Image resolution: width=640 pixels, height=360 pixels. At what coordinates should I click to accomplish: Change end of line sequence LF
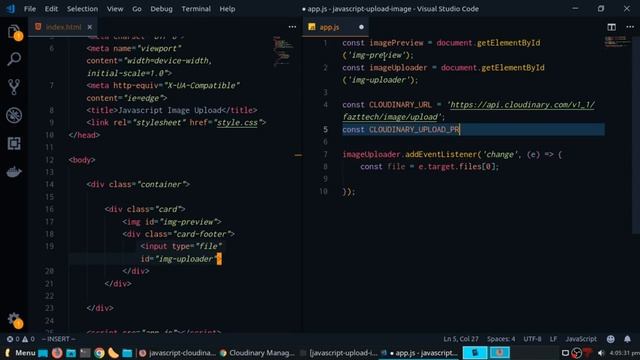coord(553,339)
